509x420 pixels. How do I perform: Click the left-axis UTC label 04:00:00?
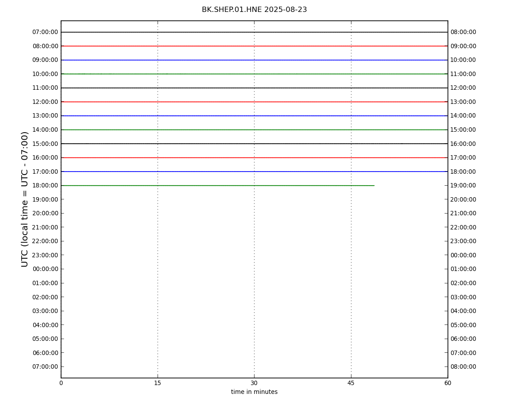pyautogui.click(x=45, y=325)
